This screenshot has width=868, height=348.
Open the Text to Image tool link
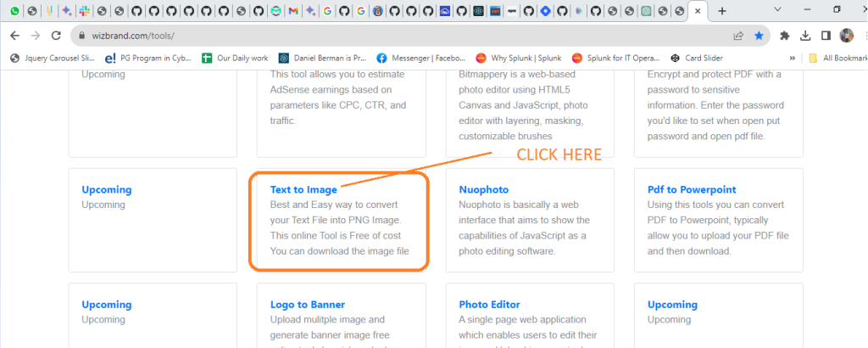(303, 189)
